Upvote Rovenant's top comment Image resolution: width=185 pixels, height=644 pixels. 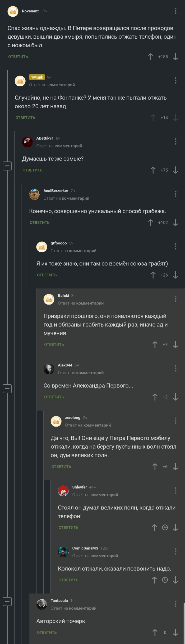[x=150, y=56]
